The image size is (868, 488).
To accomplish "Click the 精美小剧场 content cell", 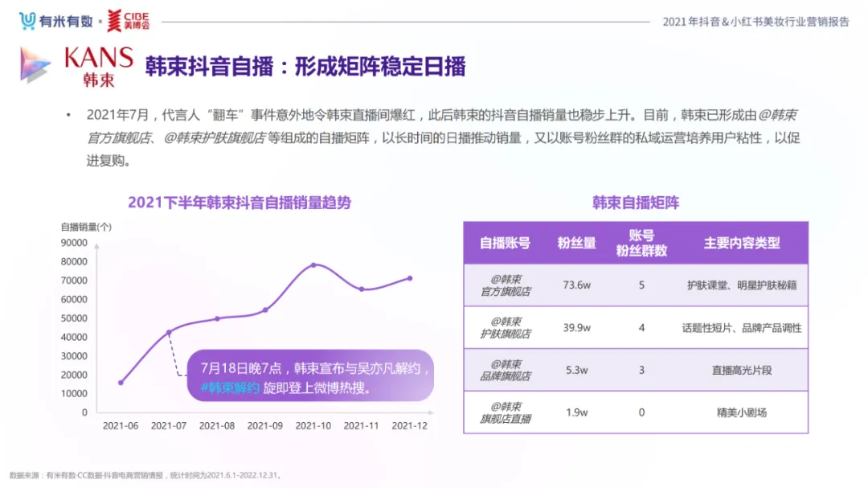I will [742, 412].
